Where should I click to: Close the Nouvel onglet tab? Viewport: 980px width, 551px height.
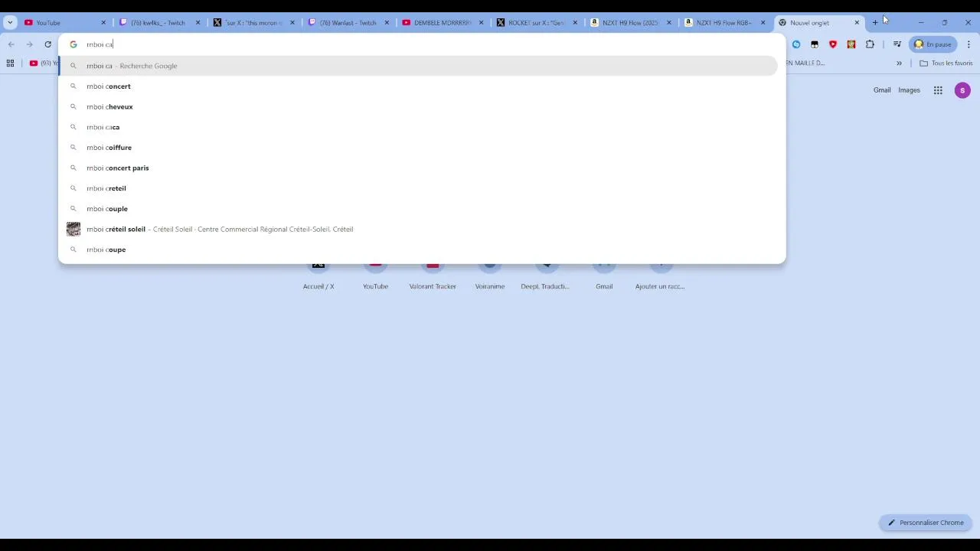click(x=857, y=23)
